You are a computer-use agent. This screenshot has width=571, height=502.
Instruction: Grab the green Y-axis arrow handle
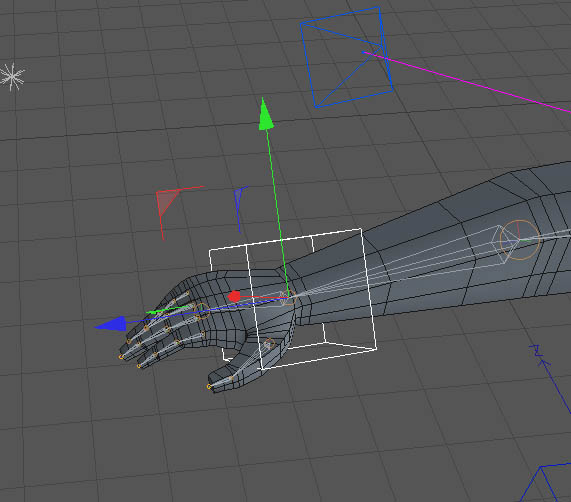click(x=265, y=114)
